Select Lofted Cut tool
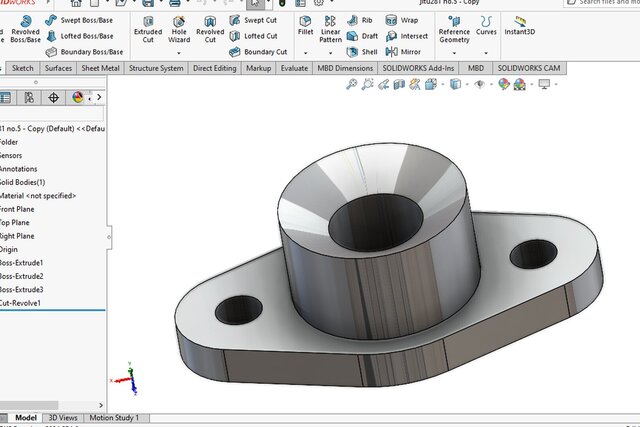This screenshot has height=427, width=640. coord(253,36)
